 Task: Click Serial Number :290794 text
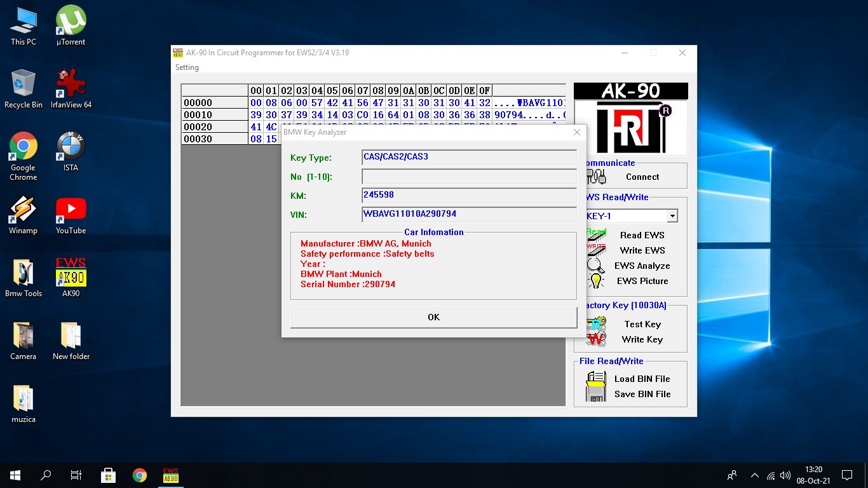348,284
